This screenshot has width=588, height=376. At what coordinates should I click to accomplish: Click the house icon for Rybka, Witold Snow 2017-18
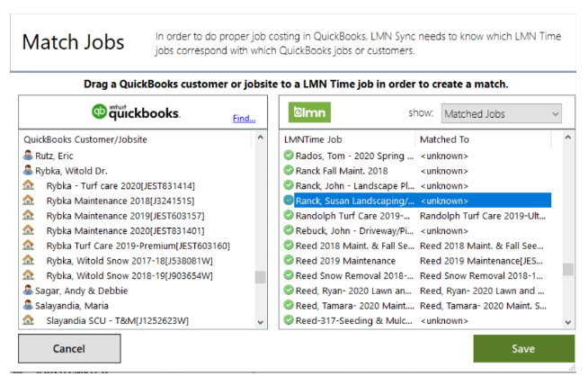coord(28,260)
